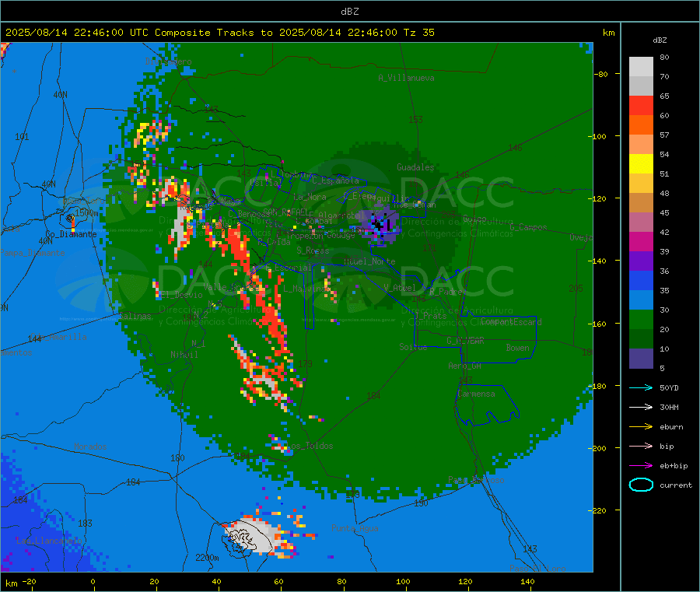Select the magenta 42-39 dBZ swatch
This screenshot has width=700, height=592.
point(641,241)
